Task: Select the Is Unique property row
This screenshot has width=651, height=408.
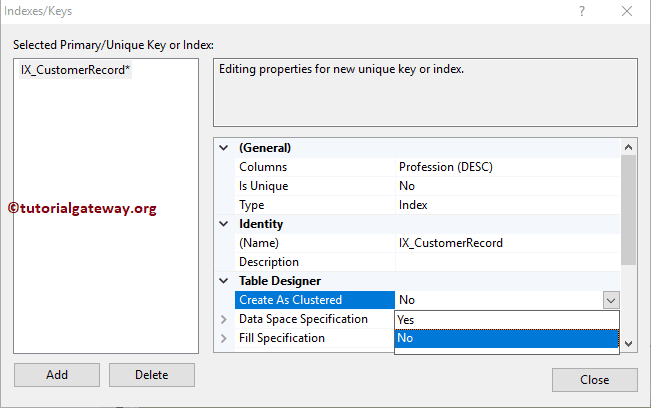Action: coord(428,186)
